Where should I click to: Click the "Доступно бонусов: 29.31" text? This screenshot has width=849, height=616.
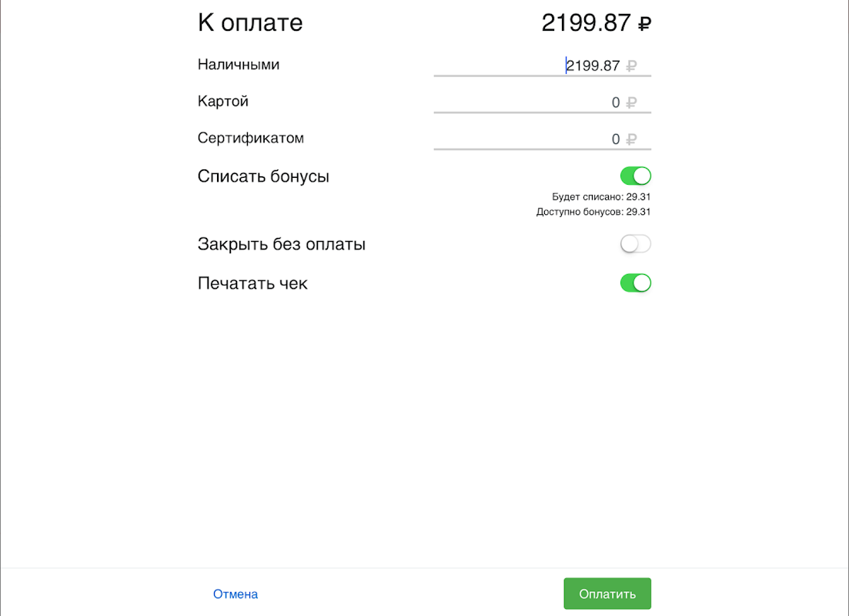[593, 212]
